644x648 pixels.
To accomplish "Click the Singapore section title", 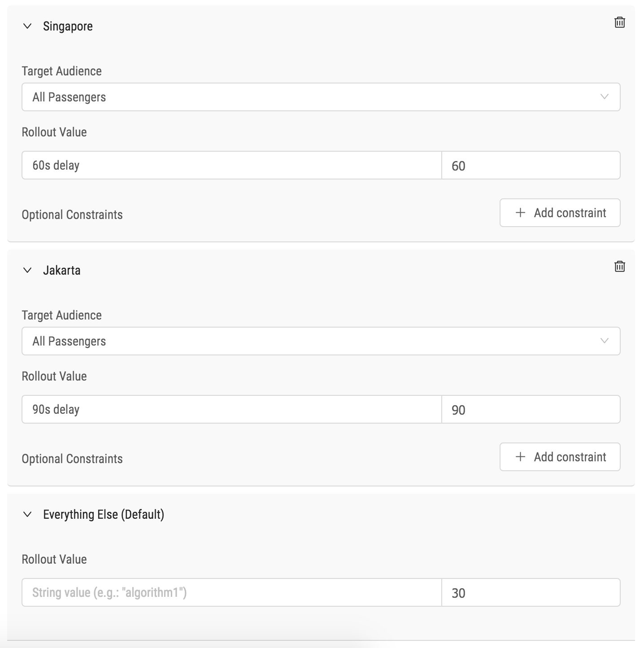I will [x=68, y=26].
